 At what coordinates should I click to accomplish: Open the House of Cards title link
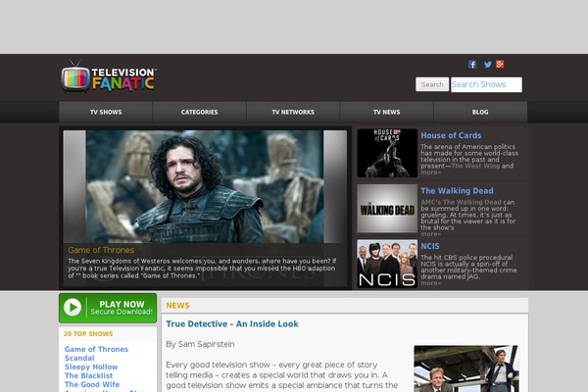451,135
